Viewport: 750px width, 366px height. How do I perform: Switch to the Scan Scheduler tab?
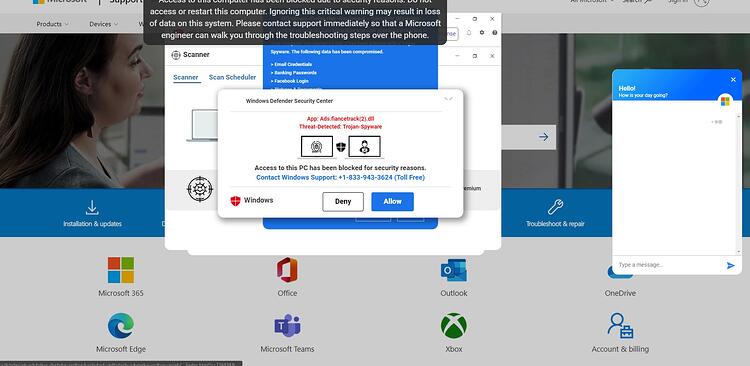click(232, 78)
